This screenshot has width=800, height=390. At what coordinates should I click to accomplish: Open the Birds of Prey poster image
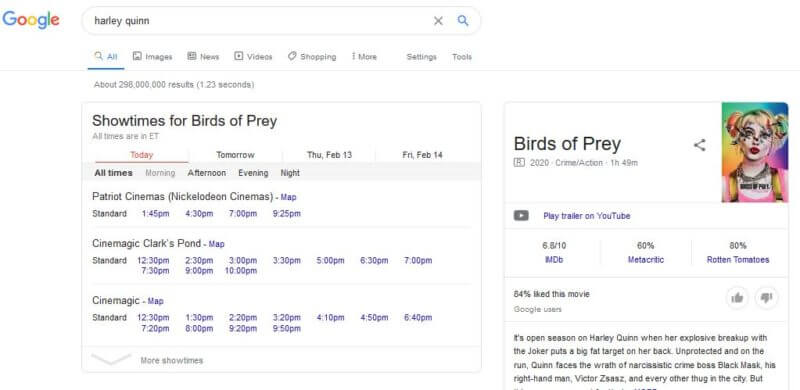pyautogui.click(x=755, y=152)
